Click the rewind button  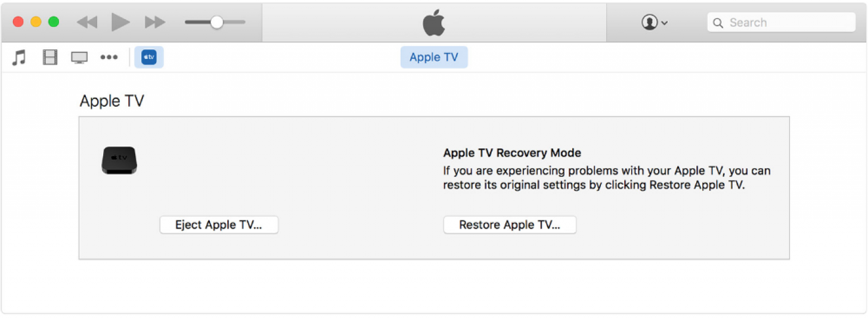click(x=87, y=23)
